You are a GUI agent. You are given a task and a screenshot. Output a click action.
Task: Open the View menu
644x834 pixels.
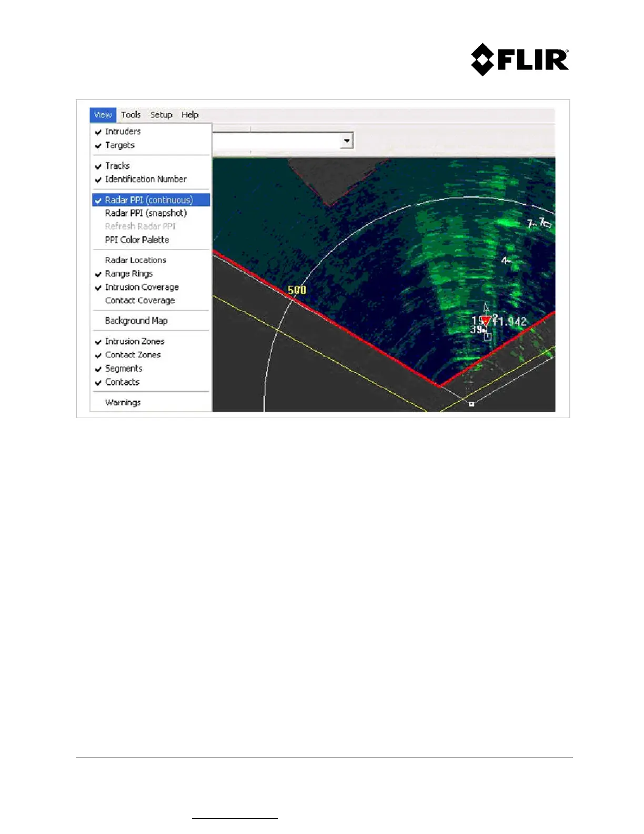pyautogui.click(x=103, y=115)
